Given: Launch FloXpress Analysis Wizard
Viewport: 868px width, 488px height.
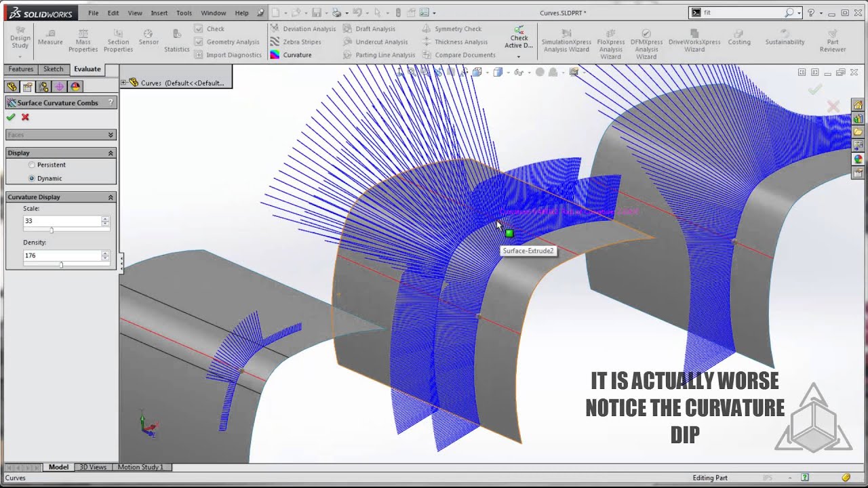Looking at the screenshot, I should [610, 44].
